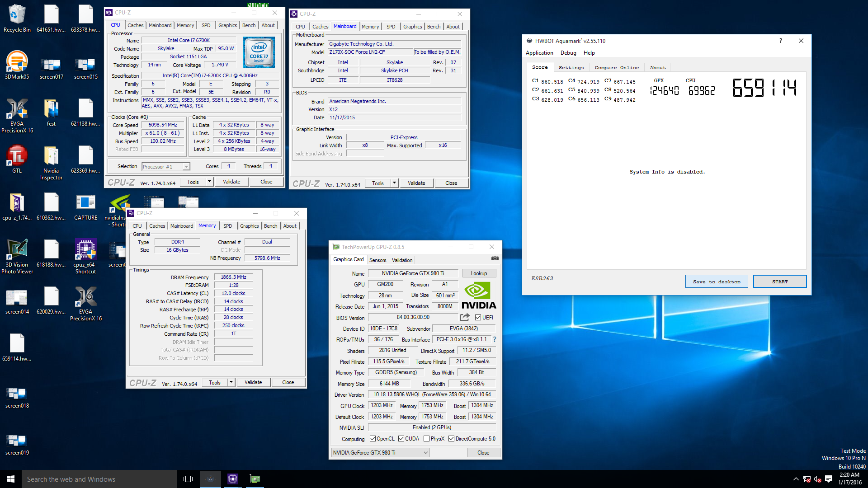Open Bench tab in Mainboard window
The width and height of the screenshot is (868, 488).
[x=434, y=27]
